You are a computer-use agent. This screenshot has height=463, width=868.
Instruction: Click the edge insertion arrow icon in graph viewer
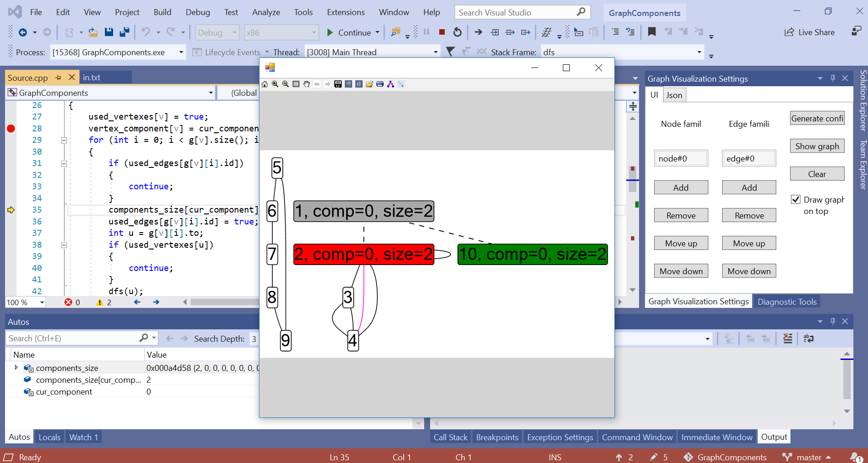tap(401, 84)
